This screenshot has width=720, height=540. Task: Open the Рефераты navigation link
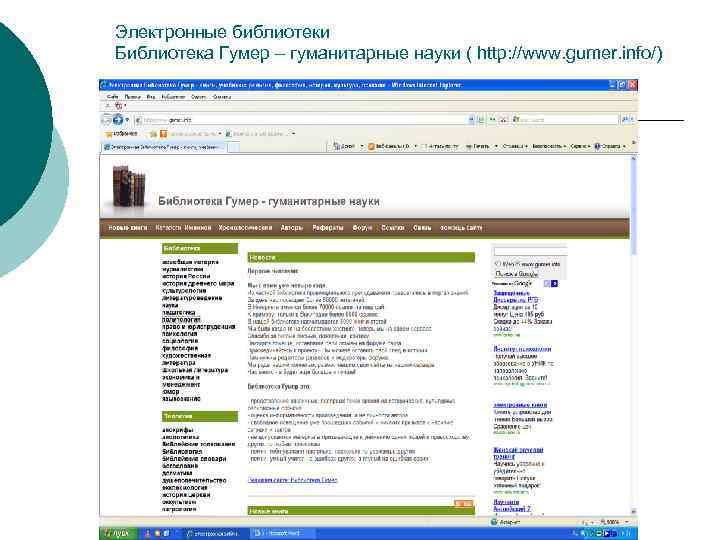(x=328, y=228)
